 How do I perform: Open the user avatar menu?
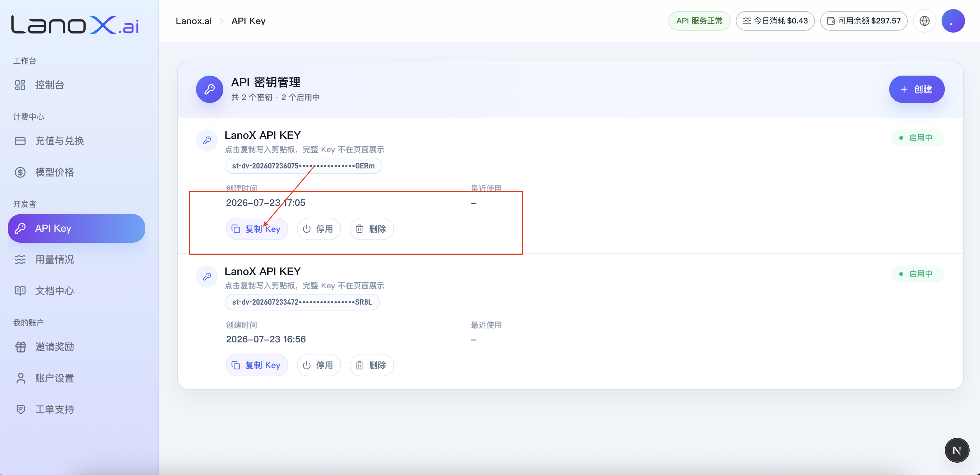(x=953, y=21)
